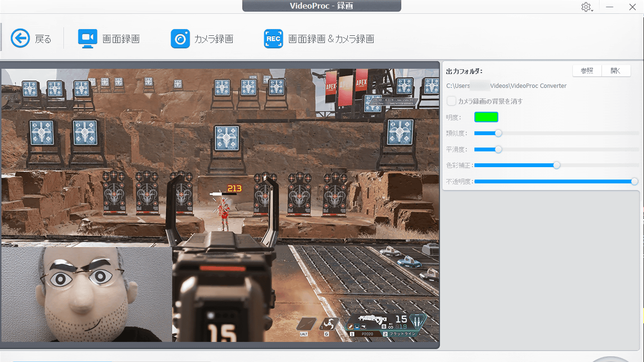Adjust the 不透明度 slider handle

(x=634, y=181)
